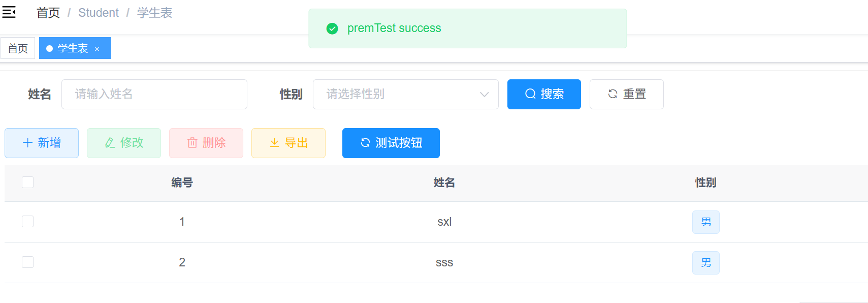Click the 搜索 search button
This screenshot has height=303, width=868.
pos(544,94)
